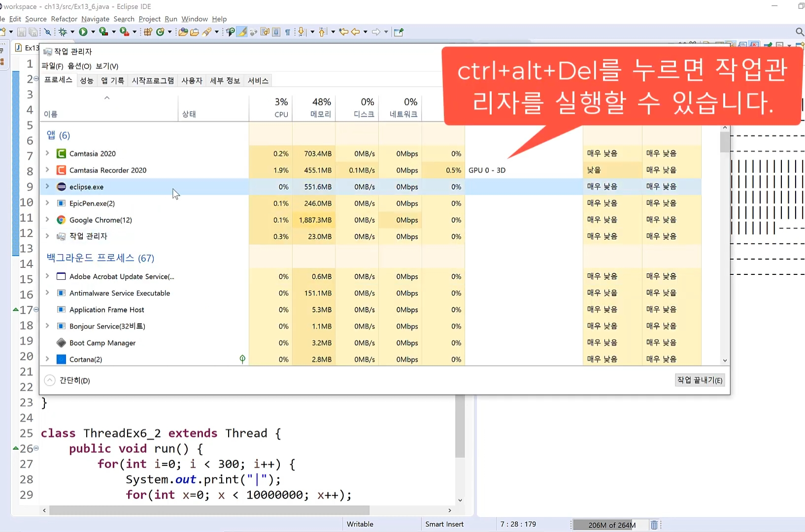Open the 파일(F) menu in Task Manager

[x=52, y=66]
